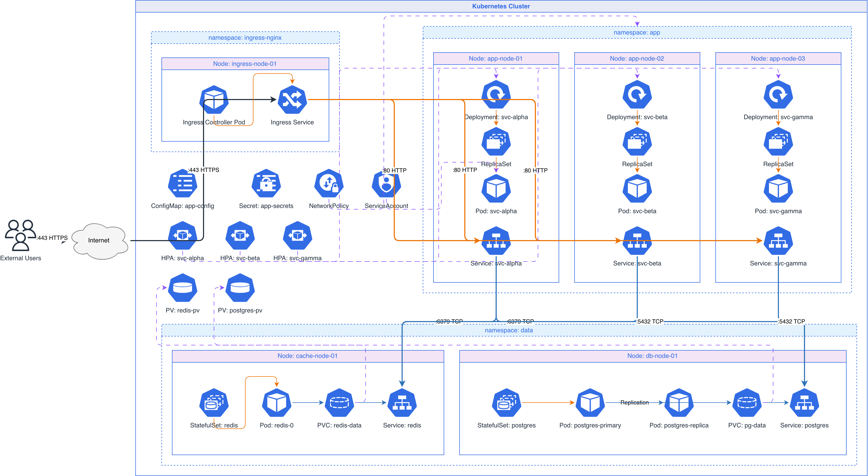
Task: Click the HPA svc-gamma icon
Action: click(x=298, y=235)
